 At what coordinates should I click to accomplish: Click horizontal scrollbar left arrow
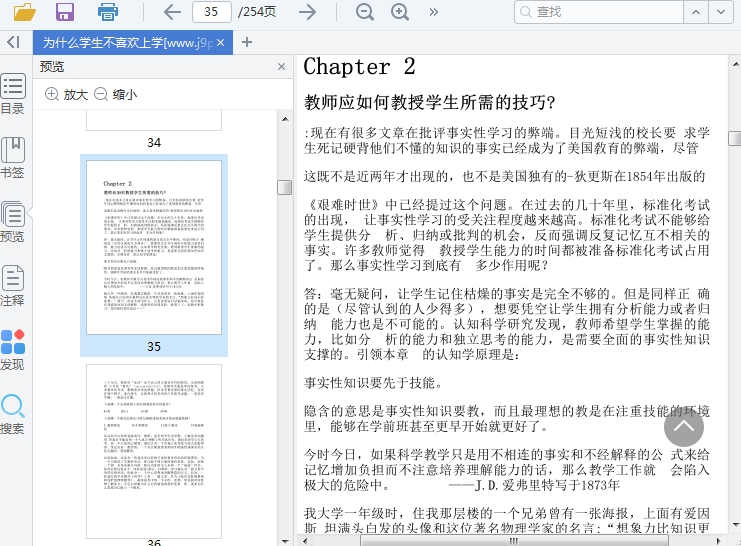click(x=305, y=541)
